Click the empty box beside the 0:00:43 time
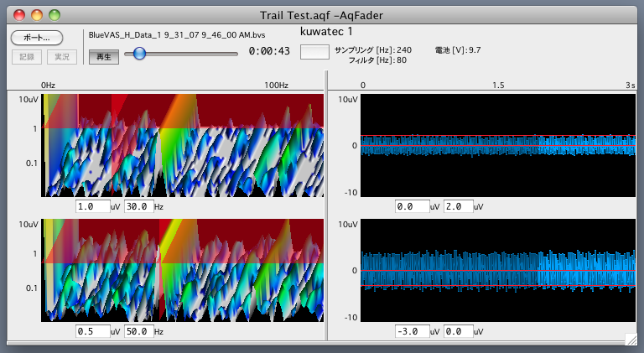Screen dimensions: 644x353 click(314, 52)
